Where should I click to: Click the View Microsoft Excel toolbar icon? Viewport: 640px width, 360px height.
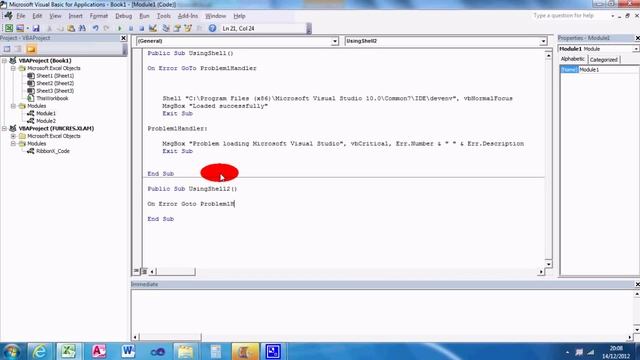coord(9,28)
